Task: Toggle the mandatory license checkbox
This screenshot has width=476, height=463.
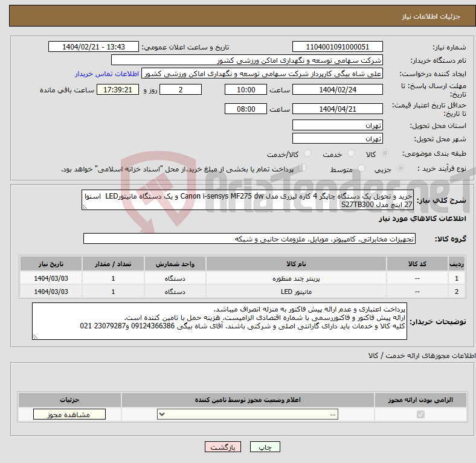Action: 420,415
